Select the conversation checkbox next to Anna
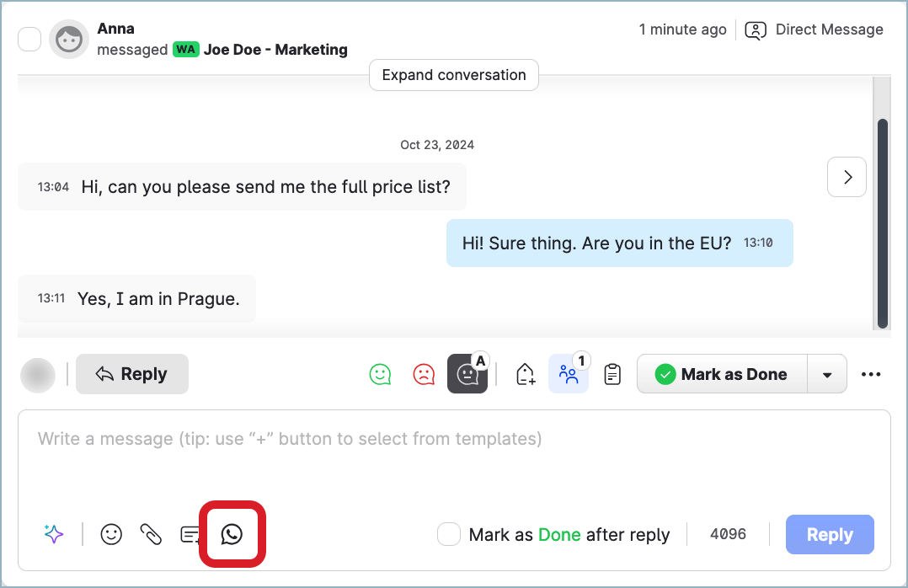Screen dimensions: 908x588 (29, 39)
